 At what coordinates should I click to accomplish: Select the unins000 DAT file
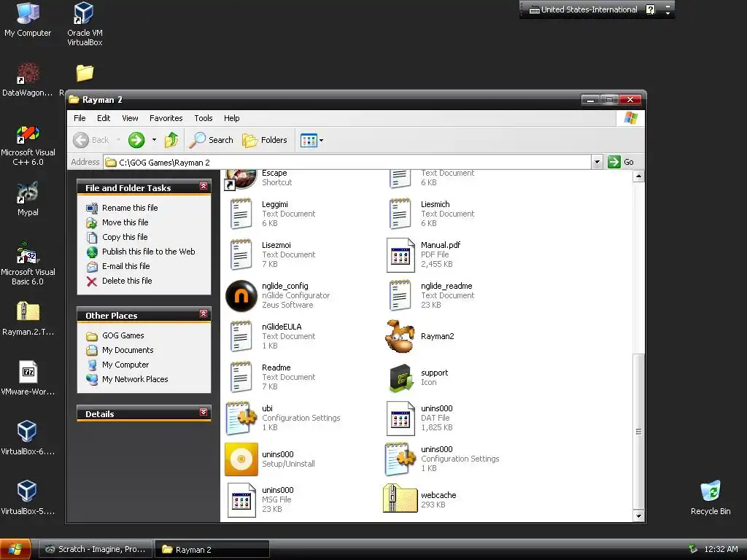[400, 419]
